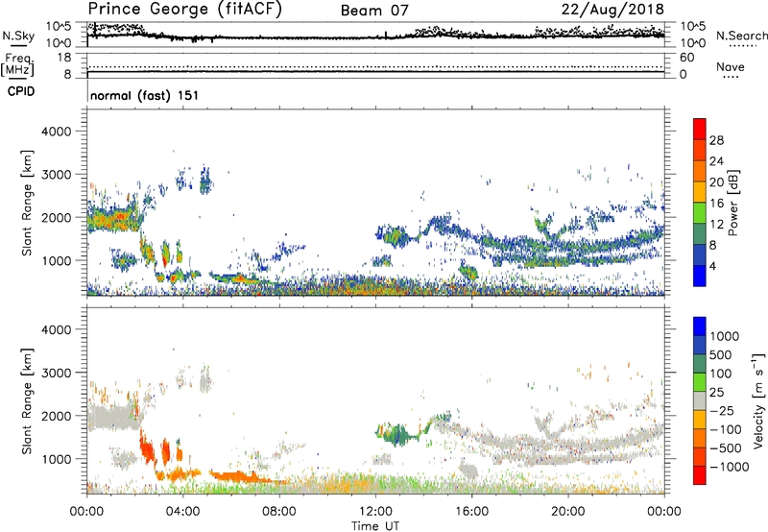Click the starting '00:00' time tick label
Screen dimensions: 768x532
[86, 512]
